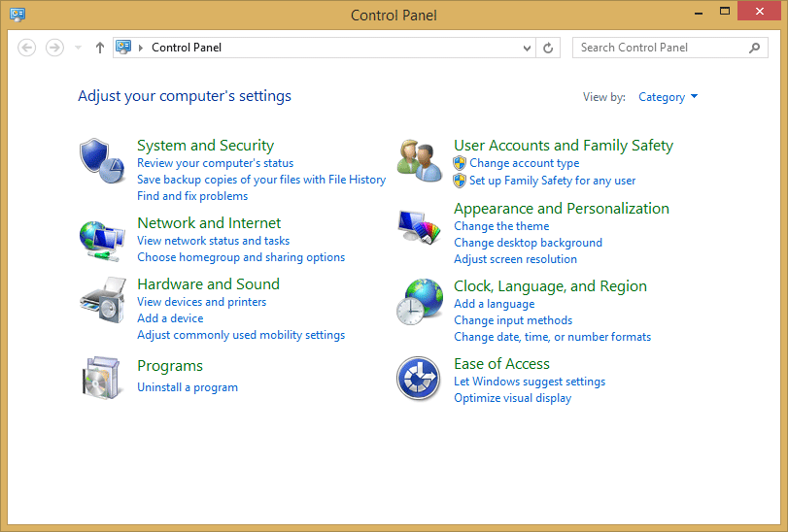Click the Search Control Panel field

point(669,48)
